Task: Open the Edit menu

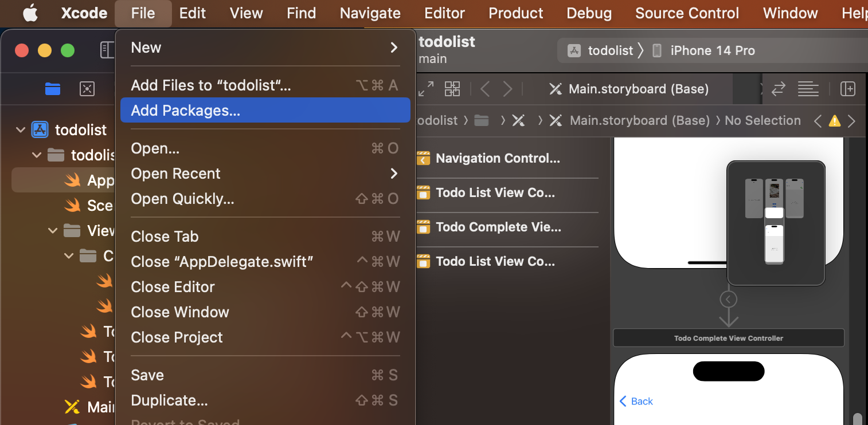Action: 193,13
